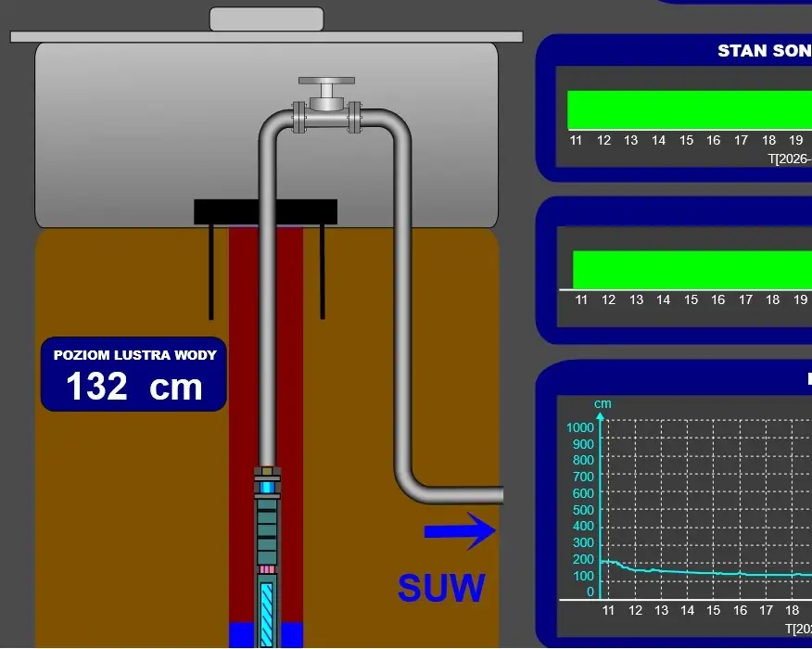Select the 1000 value on the trend y-axis
812x649 pixels.
click(x=580, y=427)
